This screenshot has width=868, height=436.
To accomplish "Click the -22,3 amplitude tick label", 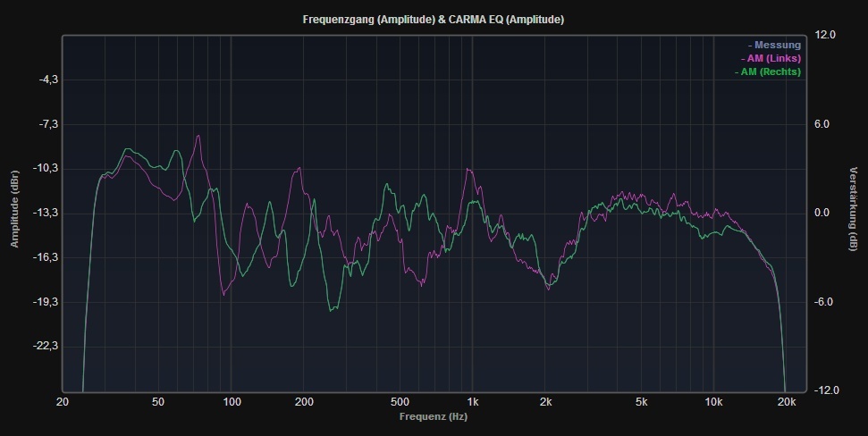I will (46, 346).
